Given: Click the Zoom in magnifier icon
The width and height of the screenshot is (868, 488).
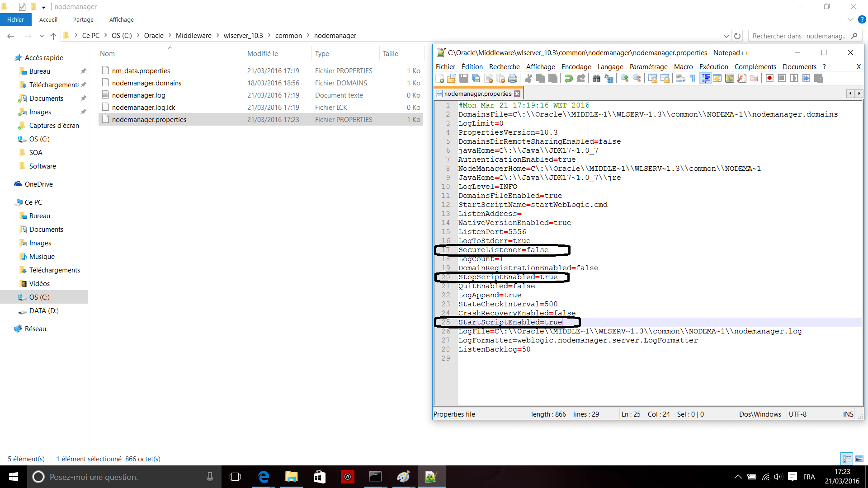Looking at the screenshot, I should [625, 79].
